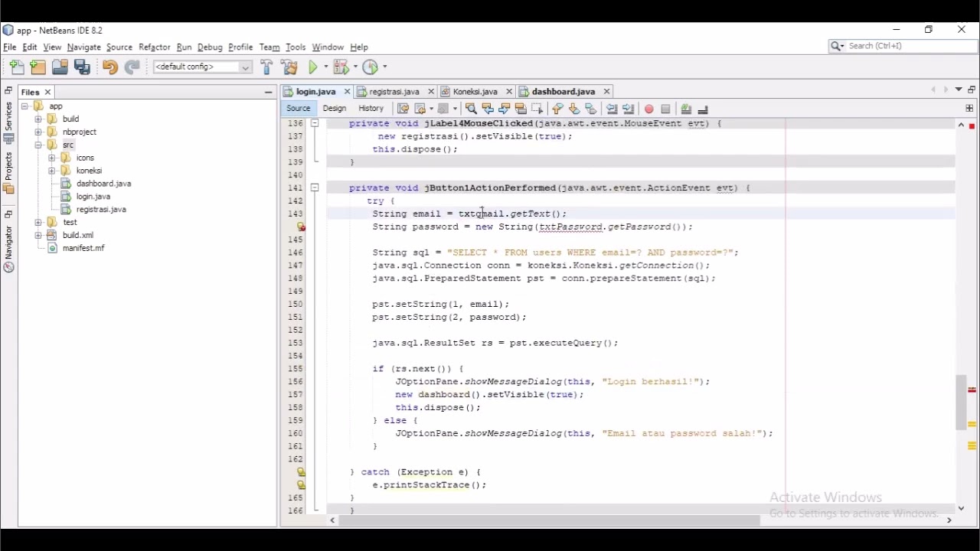Open the Services side panel
980x551 pixels.
(8, 122)
